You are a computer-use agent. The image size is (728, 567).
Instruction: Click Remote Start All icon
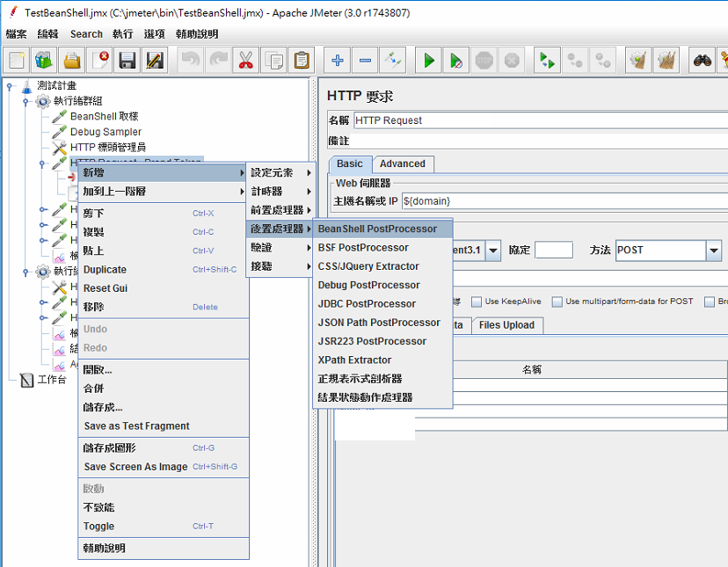[547, 61]
